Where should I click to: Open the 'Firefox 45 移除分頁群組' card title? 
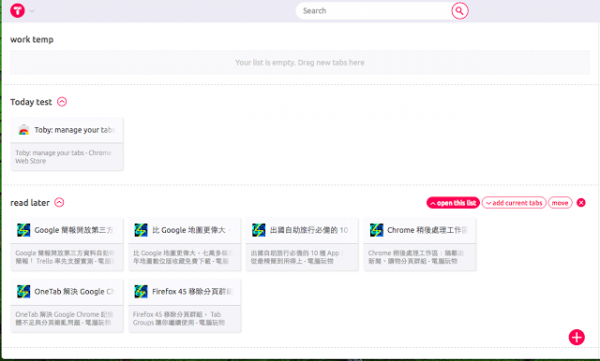192,292
